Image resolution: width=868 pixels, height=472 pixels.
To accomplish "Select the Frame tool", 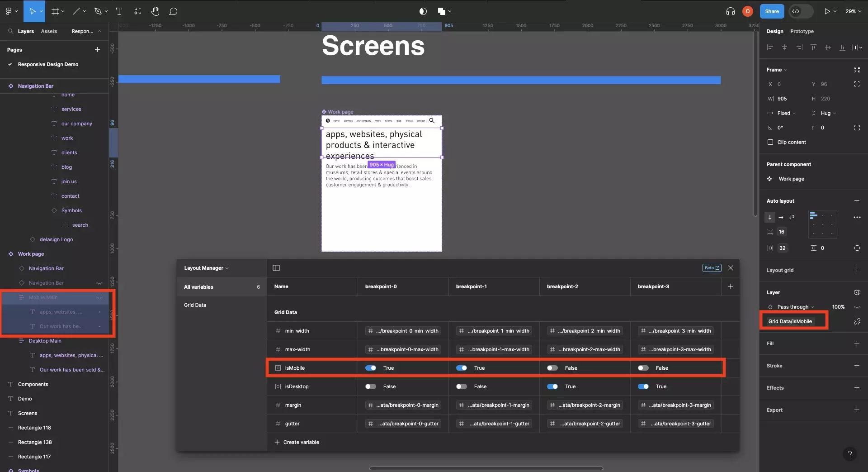I will tap(55, 11).
